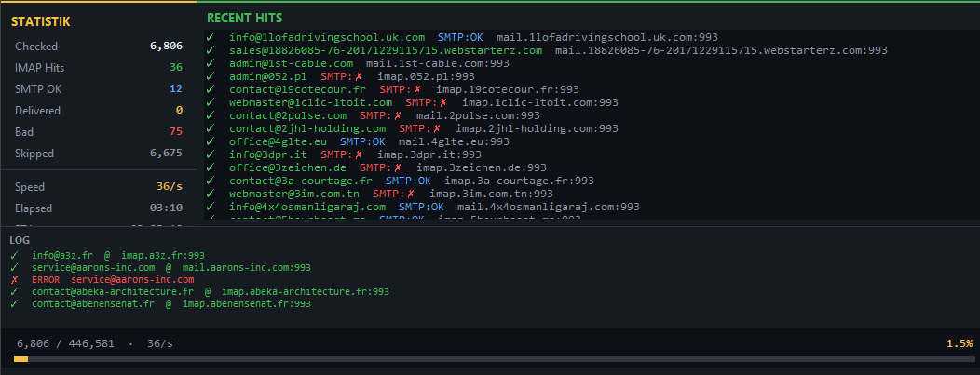Click the checkmark beside info@4x4osmanligaraj.com

coord(211,207)
